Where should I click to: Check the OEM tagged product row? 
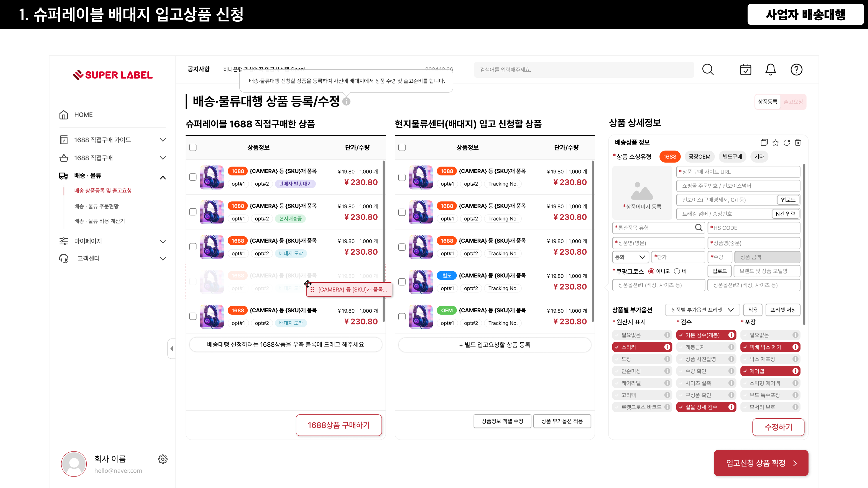tap(402, 317)
